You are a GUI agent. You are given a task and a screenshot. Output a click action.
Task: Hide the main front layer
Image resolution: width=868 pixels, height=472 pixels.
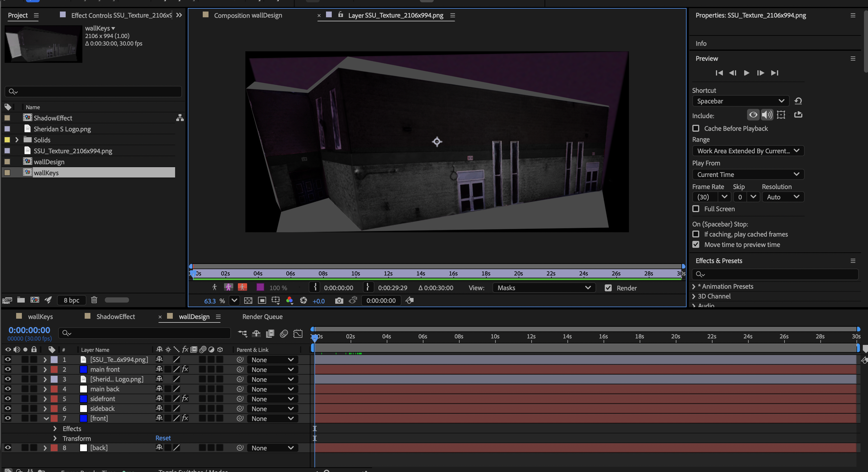tap(8, 369)
